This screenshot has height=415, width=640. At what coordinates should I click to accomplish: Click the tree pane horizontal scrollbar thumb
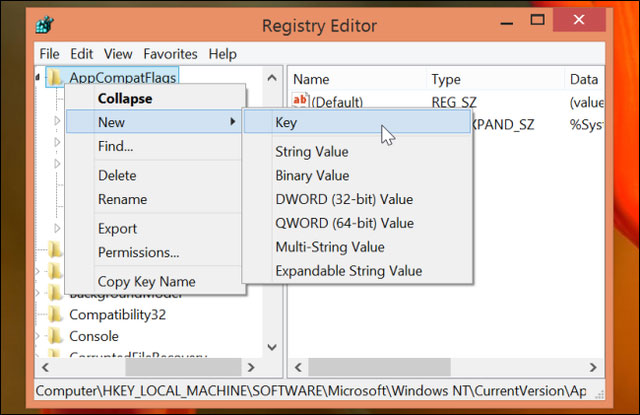coord(183,367)
